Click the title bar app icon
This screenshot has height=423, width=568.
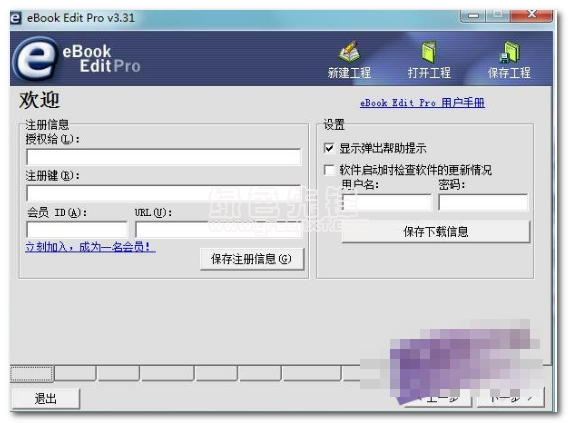16,18
